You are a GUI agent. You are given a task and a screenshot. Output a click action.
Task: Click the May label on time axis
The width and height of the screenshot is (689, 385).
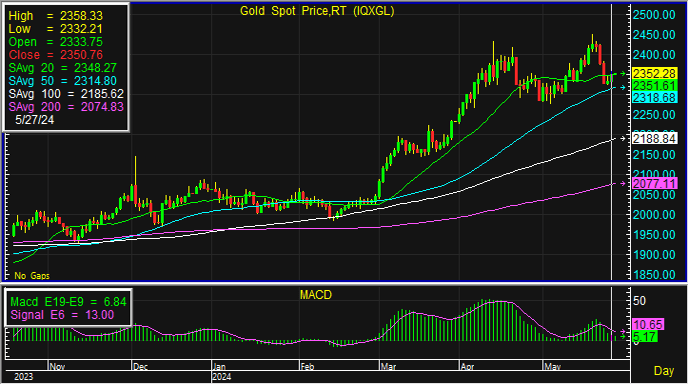[x=552, y=367]
